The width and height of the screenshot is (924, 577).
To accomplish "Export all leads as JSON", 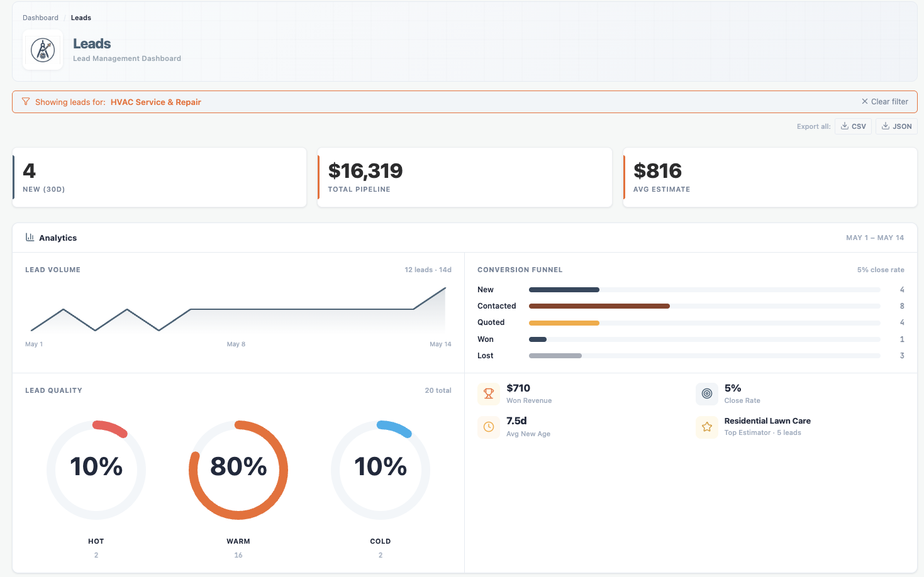I will pyautogui.click(x=896, y=126).
